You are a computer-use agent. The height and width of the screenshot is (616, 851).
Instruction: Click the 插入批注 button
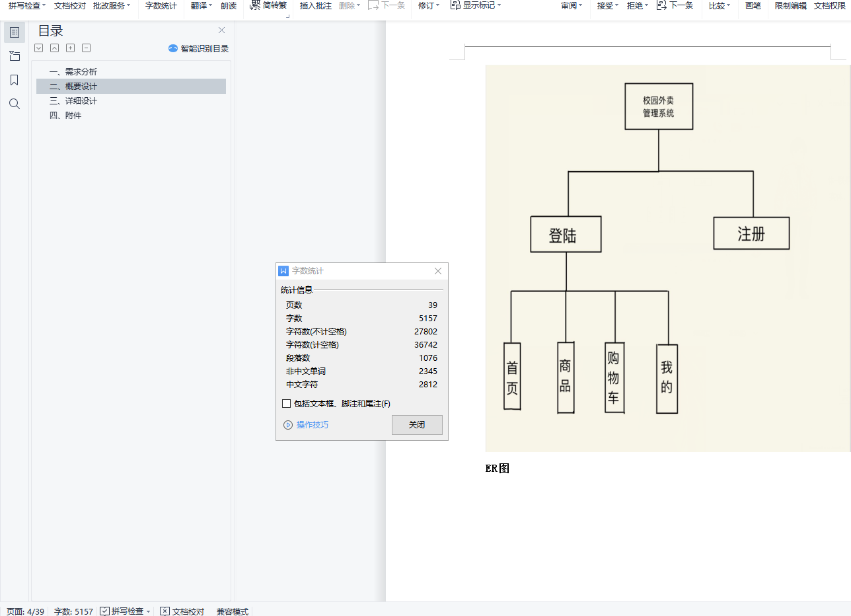(316, 5)
